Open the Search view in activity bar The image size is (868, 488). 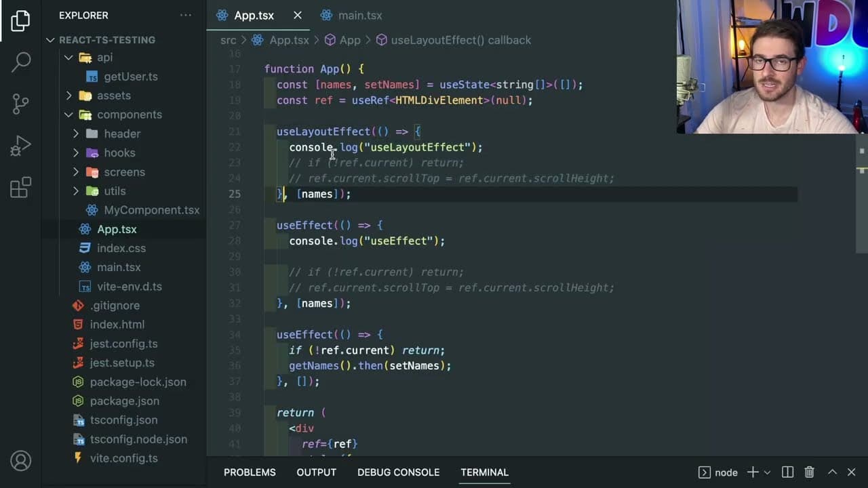point(20,62)
